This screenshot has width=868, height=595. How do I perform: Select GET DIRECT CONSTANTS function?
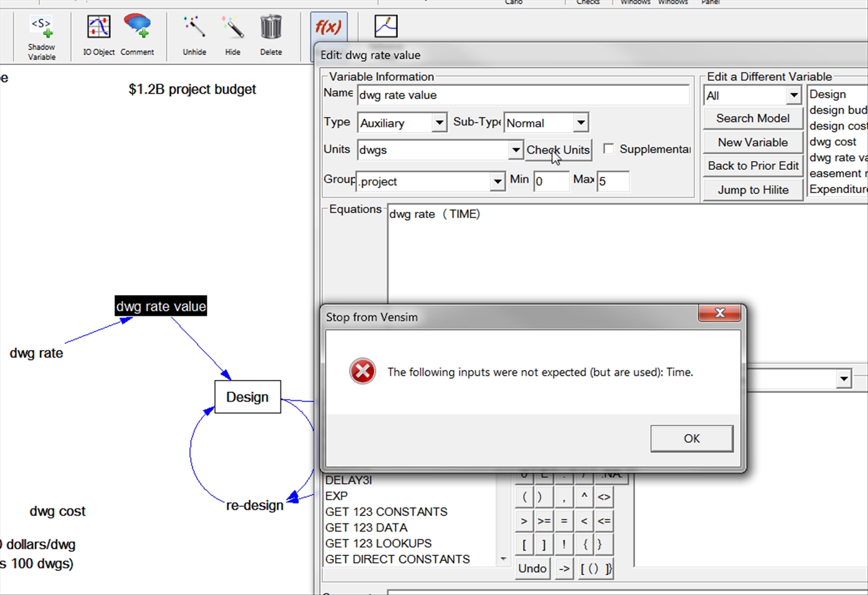(397, 559)
